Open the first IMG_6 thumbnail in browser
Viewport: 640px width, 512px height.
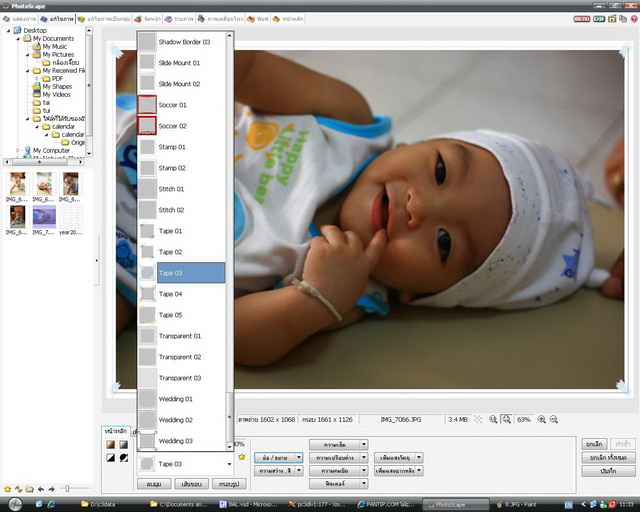pyautogui.click(x=17, y=187)
